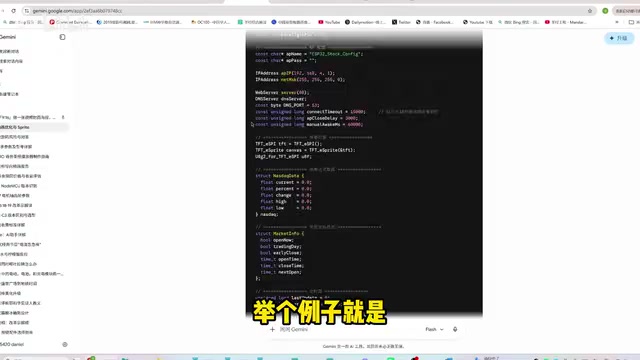
Task: Click the gemini.google.com address bar
Action: 306,11
